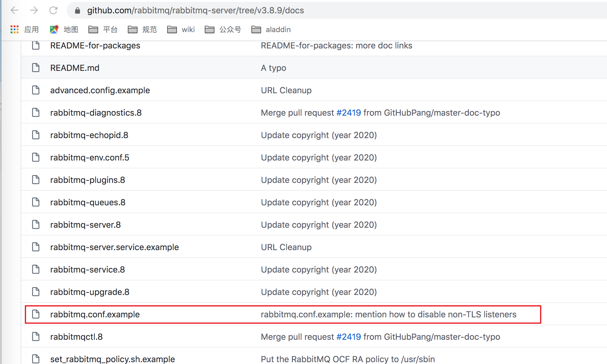Image resolution: width=607 pixels, height=364 pixels.
Task: Click #2419 link in rabbitmq-diagnostics.8 row
Action: tap(349, 113)
